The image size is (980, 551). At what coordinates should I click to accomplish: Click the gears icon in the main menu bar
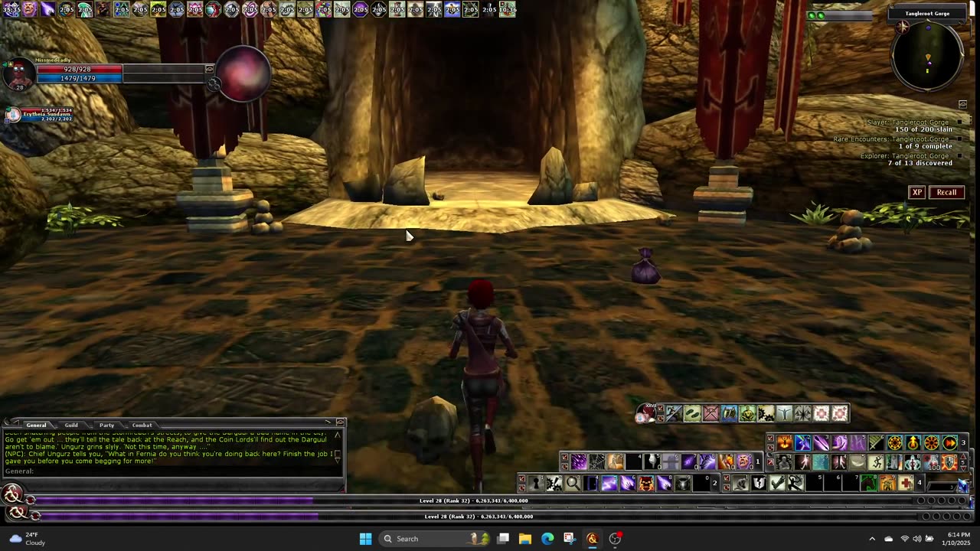(x=766, y=413)
